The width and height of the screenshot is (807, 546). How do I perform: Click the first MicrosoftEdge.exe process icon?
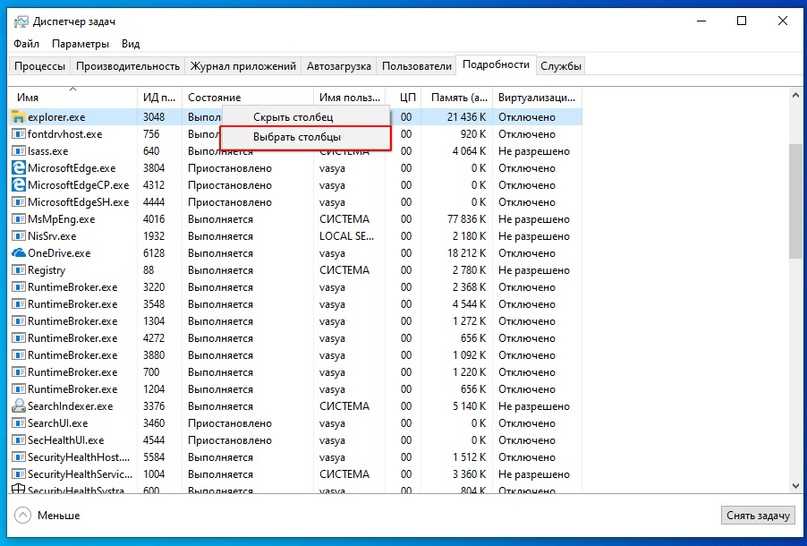tap(18, 168)
